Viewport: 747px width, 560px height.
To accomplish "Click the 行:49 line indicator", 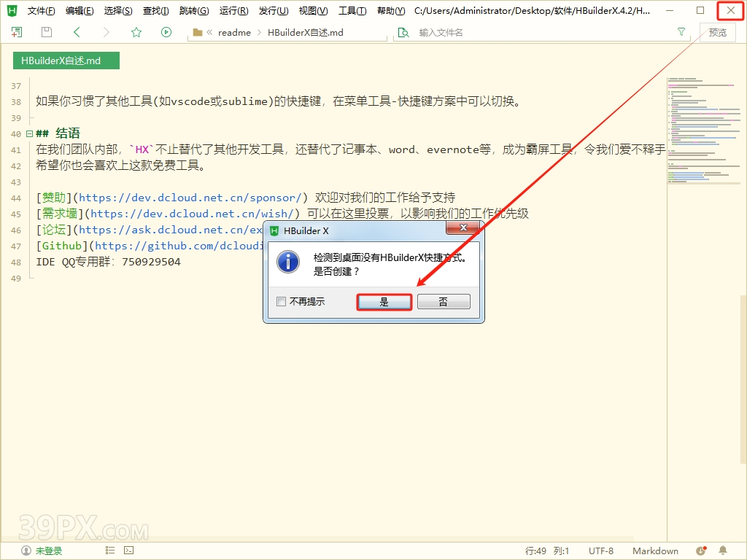I will (x=535, y=551).
